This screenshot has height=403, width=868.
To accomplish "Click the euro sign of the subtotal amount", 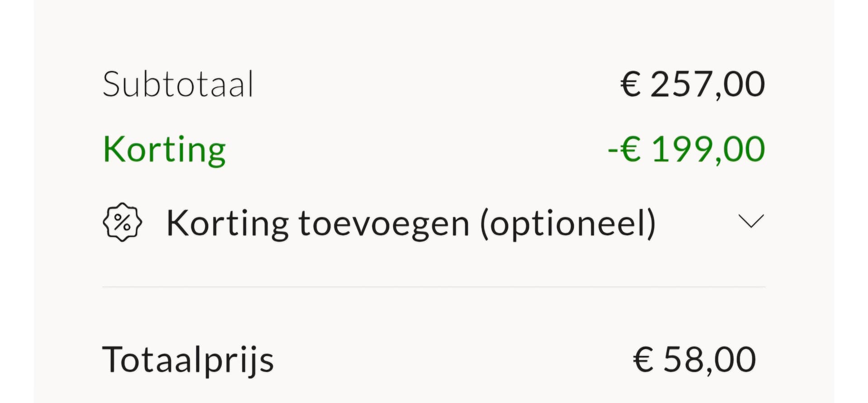I will (631, 84).
